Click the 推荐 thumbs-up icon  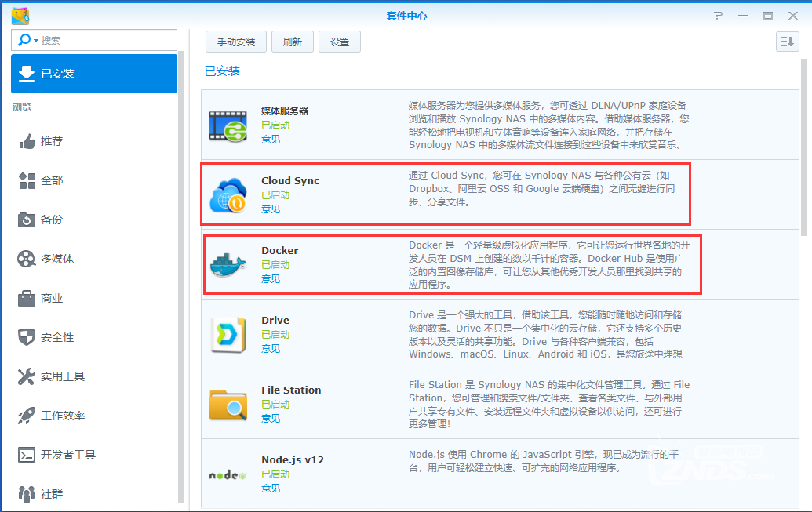tap(27, 141)
